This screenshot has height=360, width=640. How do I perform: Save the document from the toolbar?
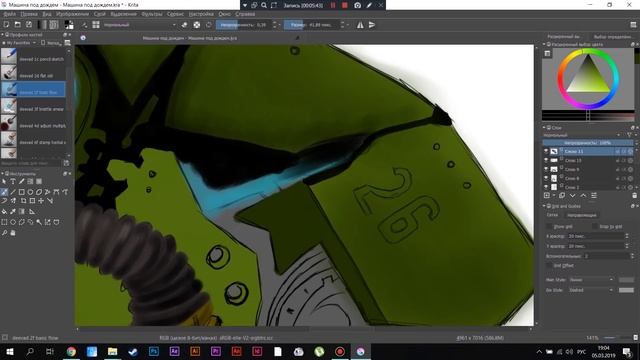point(29,25)
